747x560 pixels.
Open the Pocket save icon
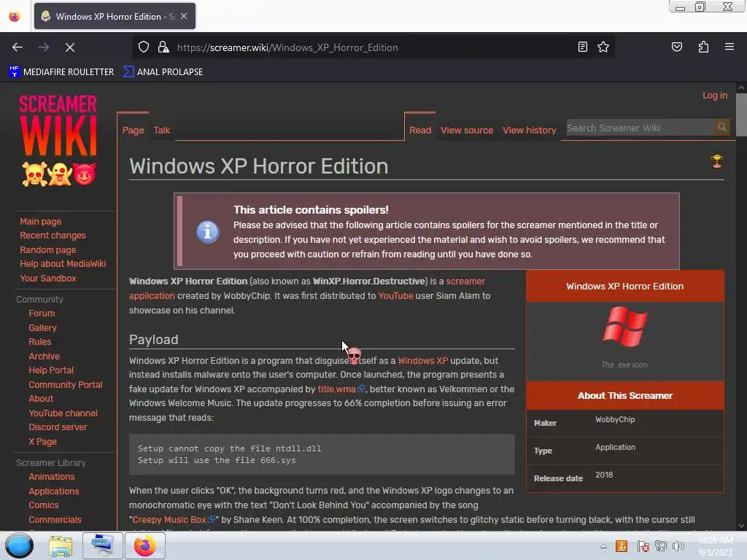pos(677,47)
